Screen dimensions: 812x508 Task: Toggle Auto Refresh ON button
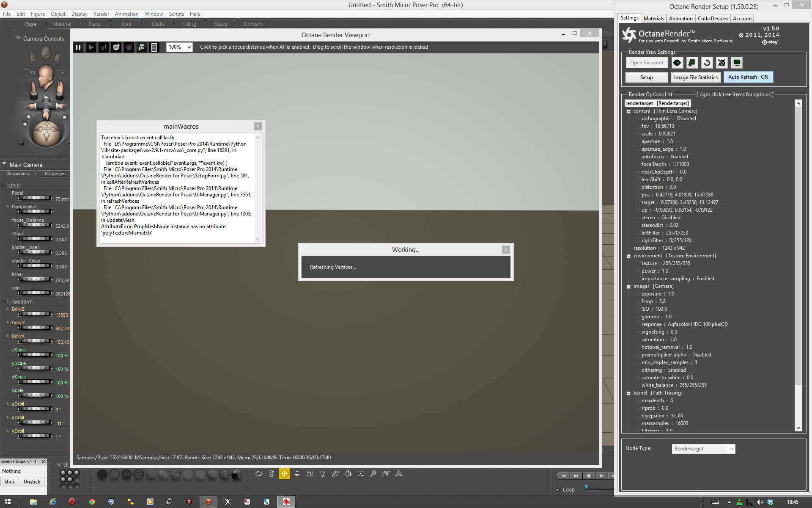pyautogui.click(x=748, y=77)
